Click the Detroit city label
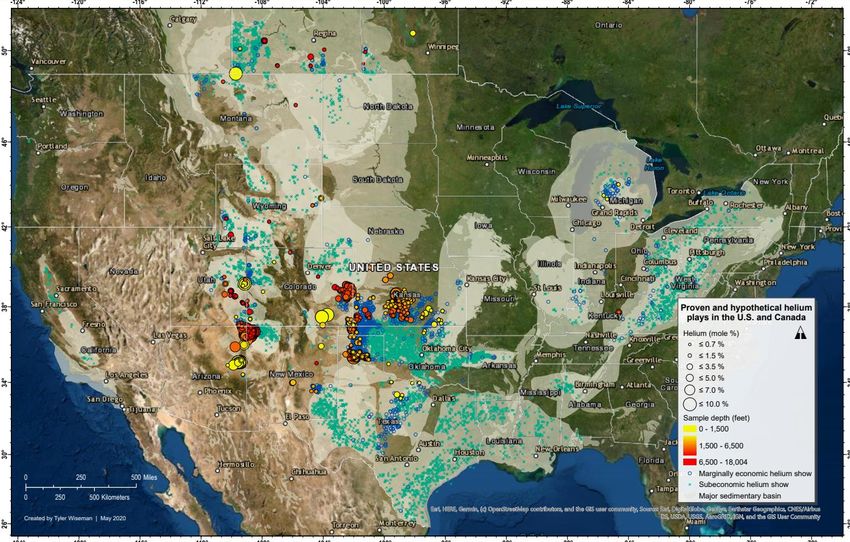The height and width of the screenshot is (542, 850). click(642, 227)
